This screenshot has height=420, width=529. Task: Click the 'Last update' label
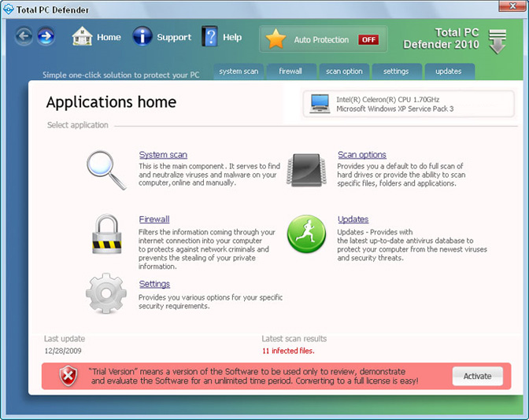65,339
